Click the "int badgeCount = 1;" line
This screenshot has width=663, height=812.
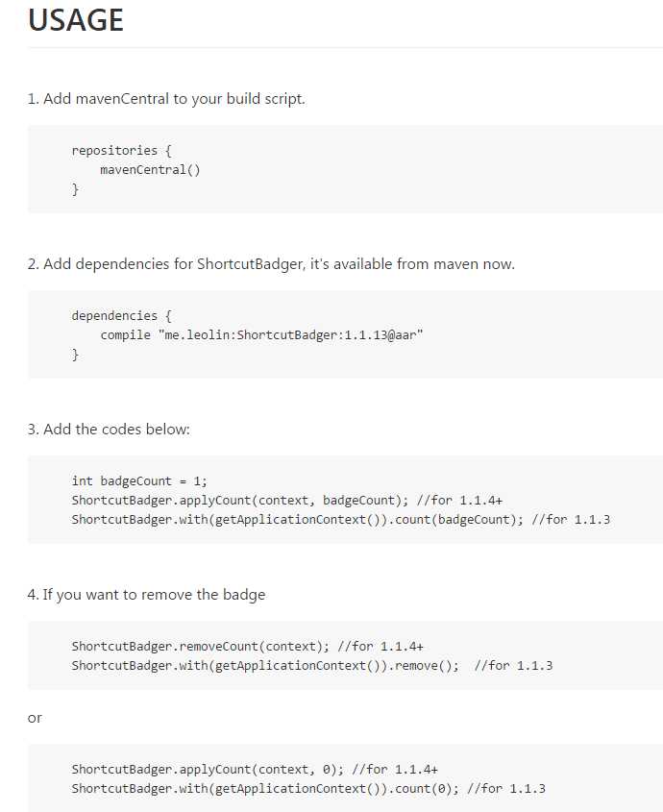point(139,480)
